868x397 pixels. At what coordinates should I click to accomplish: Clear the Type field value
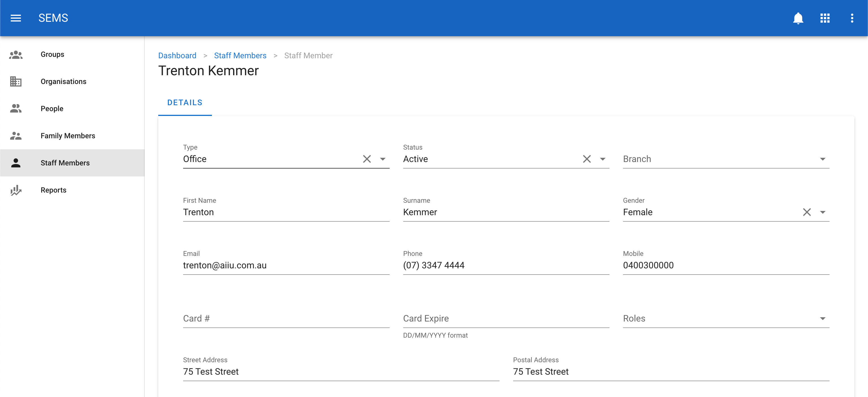pos(366,159)
